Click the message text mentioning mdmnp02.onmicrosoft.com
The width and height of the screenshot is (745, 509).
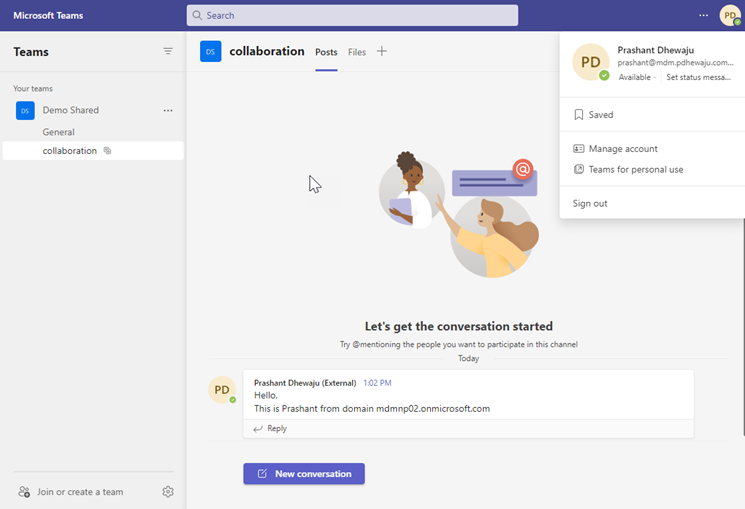pyautogui.click(x=372, y=409)
